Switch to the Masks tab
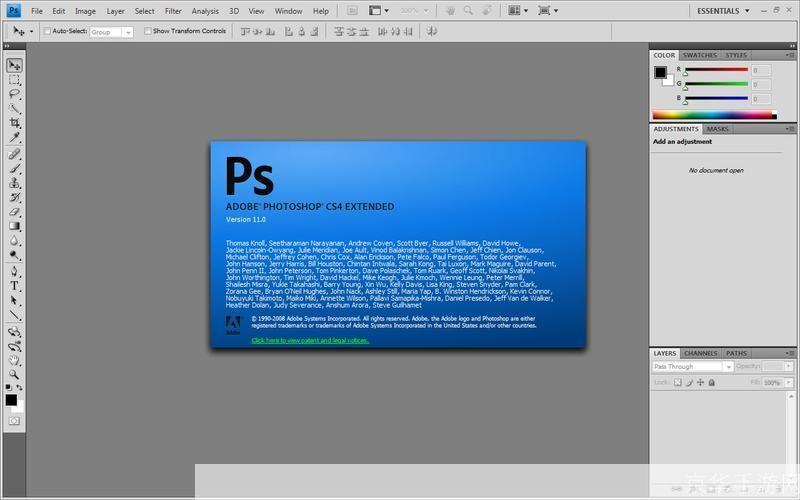This screenshot has height=500, width=800. 717,129
